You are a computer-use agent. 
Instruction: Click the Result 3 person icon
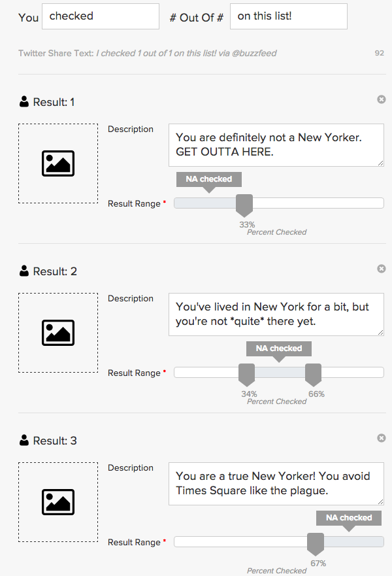[24, 441]
